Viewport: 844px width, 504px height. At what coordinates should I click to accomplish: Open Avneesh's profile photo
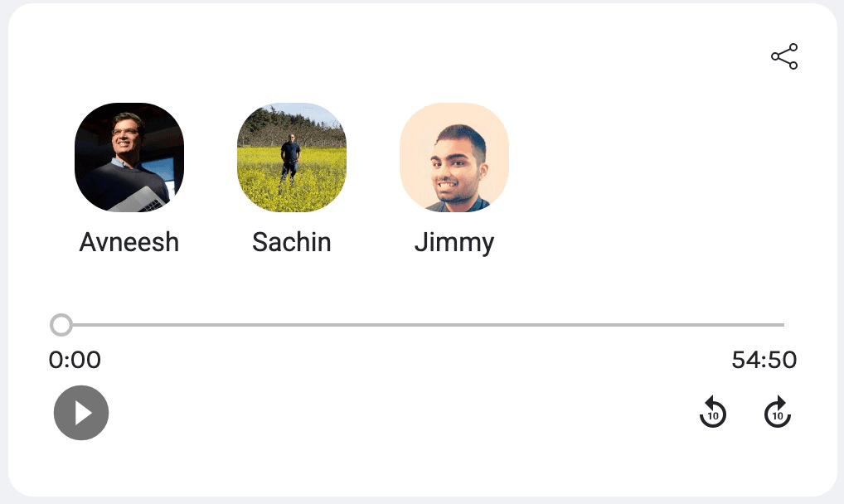coord(129,157)
